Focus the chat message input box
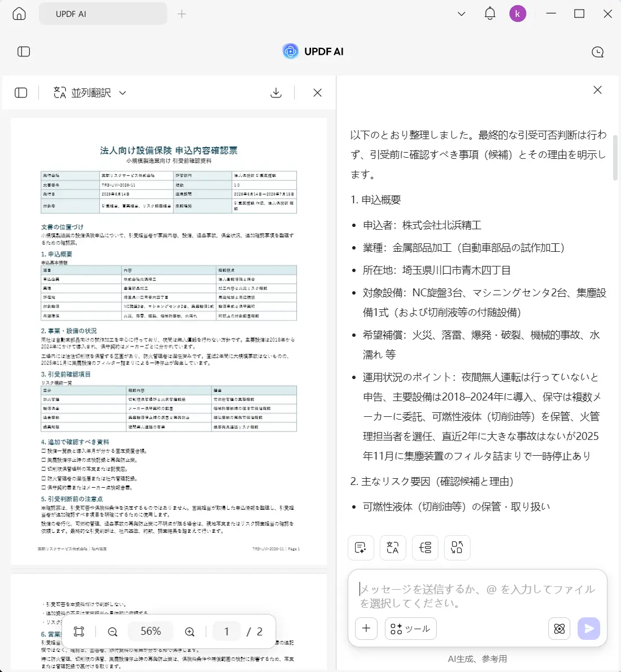 477,596
